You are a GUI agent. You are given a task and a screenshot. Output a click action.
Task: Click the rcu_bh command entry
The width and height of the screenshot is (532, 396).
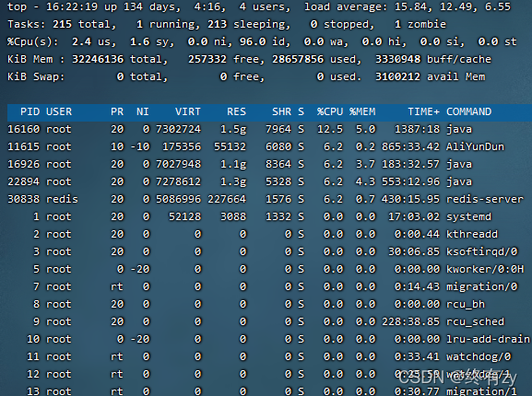point(466,304)
